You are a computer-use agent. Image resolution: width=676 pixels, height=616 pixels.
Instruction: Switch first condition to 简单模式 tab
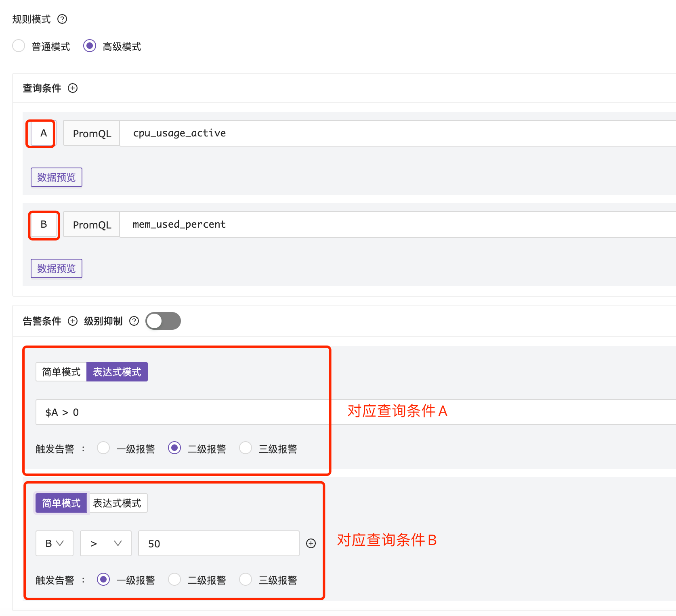[x=61, y=372]
